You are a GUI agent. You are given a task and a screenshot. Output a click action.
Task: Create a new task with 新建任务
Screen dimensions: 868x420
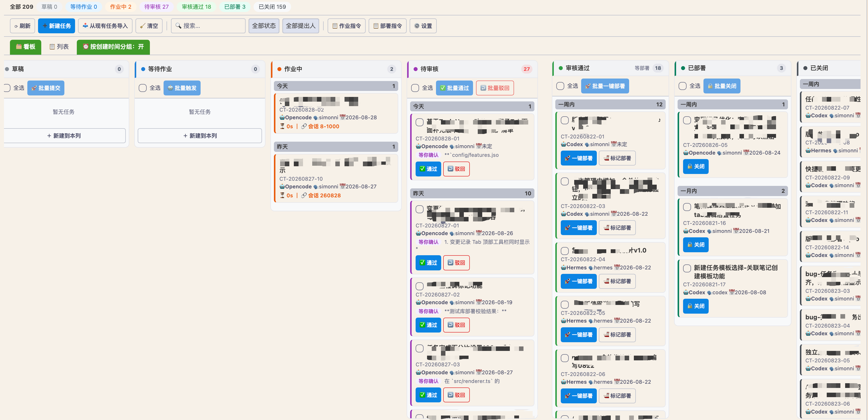(x=56, y=26)
